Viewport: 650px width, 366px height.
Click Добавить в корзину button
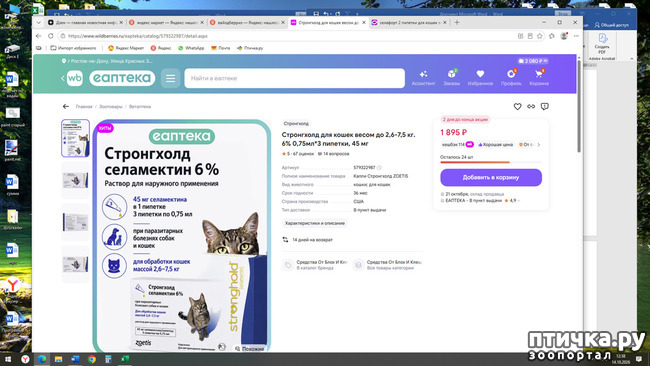tap(491, 177)
